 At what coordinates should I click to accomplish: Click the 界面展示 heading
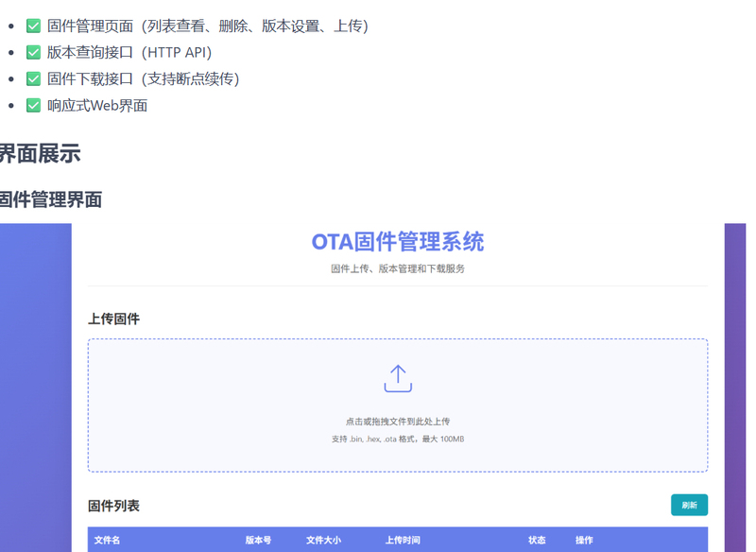[x=40, y=153]
